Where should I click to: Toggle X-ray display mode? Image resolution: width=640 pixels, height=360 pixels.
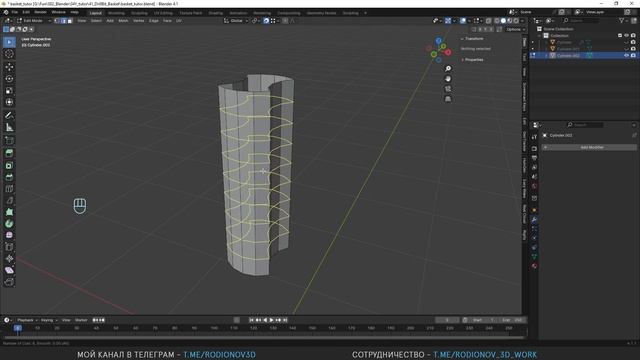pyautogui.click(x=489, y=20)
